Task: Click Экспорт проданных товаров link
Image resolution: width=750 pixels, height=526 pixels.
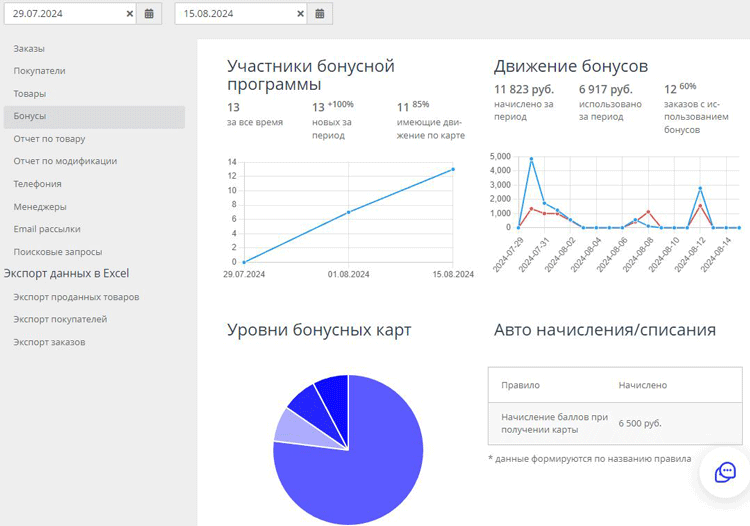Action: coord(76,297)
